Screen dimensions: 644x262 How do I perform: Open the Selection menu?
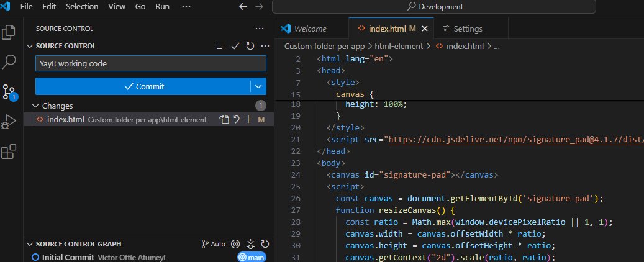[82, 7]
